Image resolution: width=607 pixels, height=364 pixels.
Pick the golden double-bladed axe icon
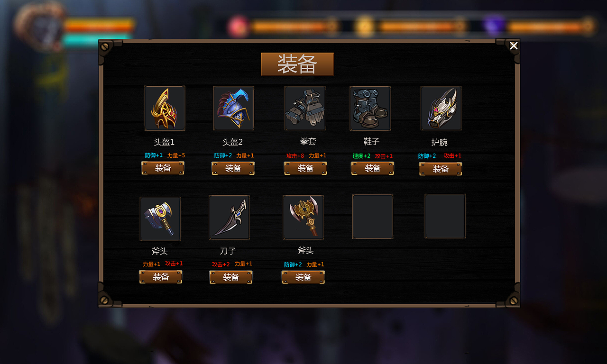303,218
